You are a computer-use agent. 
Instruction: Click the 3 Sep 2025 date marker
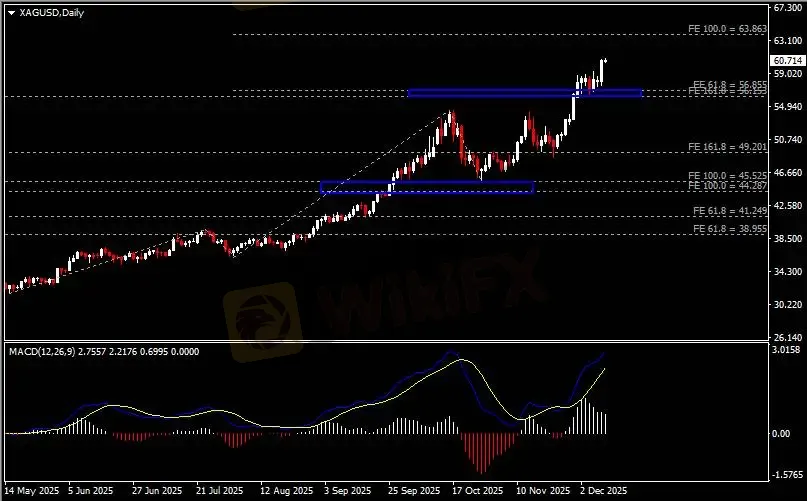pyautogui.click(x=339, y=491)
